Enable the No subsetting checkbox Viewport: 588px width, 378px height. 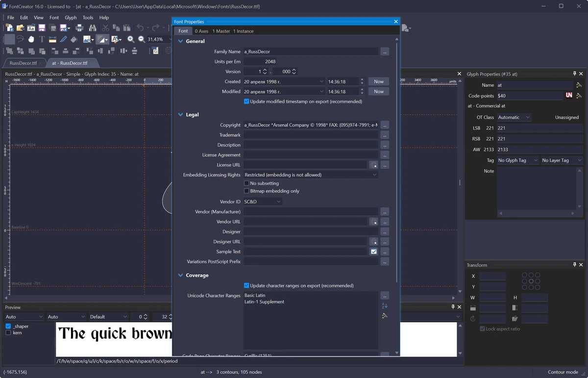click(x=246, y=183)
